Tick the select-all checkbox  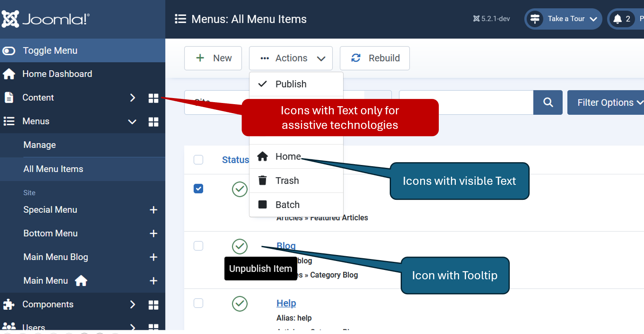[198, 160]
